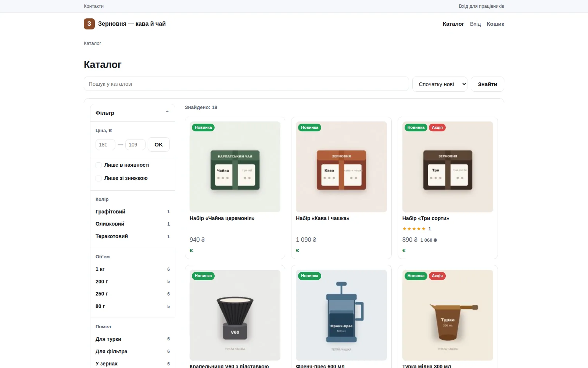
Task: Open the «Спочатку нові» sort dropdown
Action: tap(440, 84)
